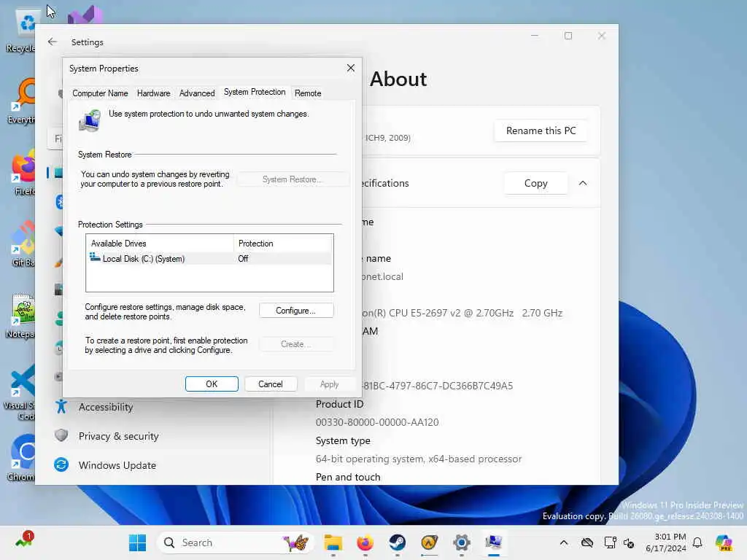The height and width of the screenshot is (560, 747).
Task: Click the Accessibility figure icon
Action: coord(61,406)
